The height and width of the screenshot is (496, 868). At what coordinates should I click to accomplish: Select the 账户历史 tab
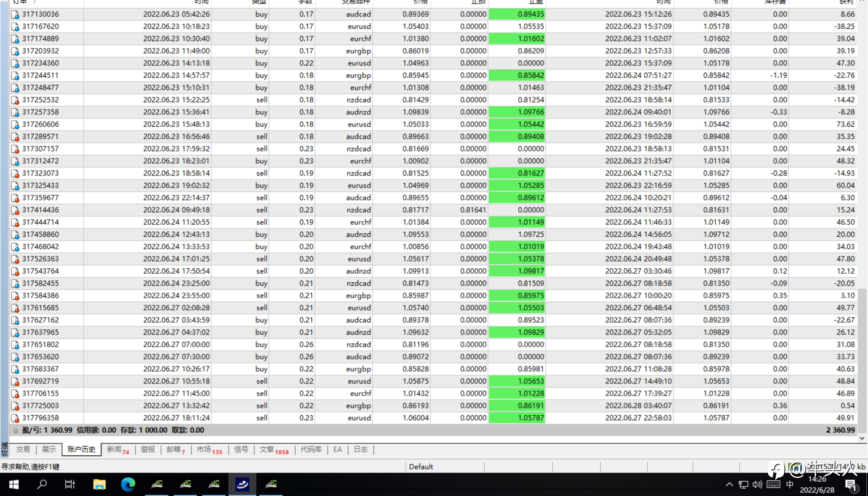coord(82,450)
